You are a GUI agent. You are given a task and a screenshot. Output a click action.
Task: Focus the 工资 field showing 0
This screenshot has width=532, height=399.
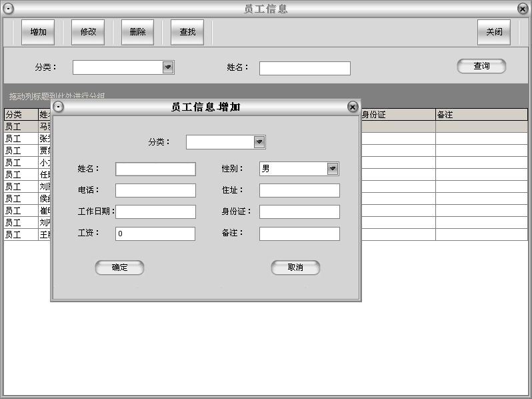(x=155, y=234)
